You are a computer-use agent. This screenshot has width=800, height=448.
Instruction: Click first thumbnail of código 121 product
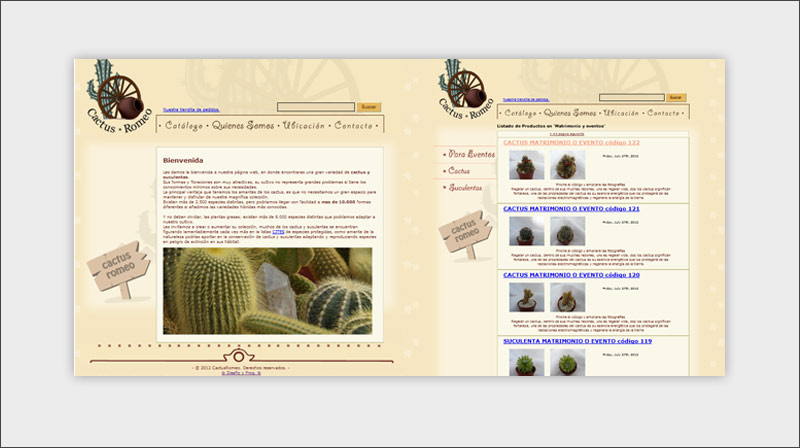point(527,231)
